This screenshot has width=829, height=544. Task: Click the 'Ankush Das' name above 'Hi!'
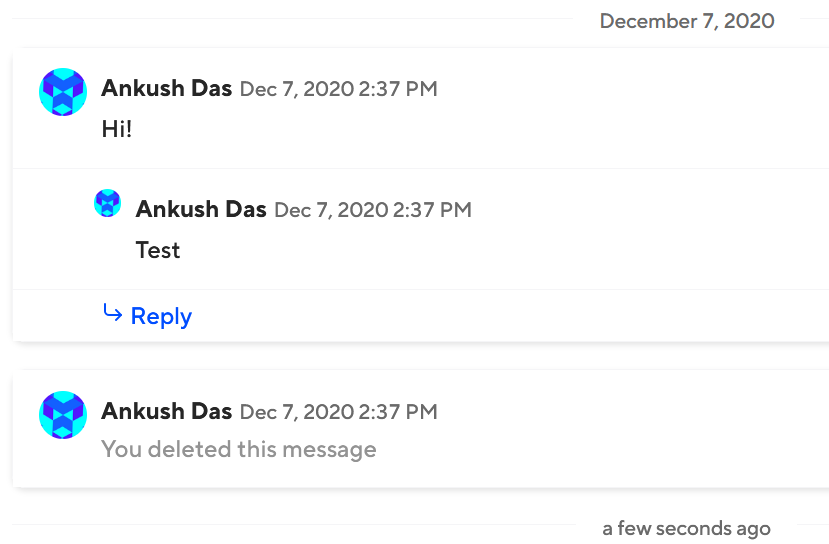click(x=167, y=88)
